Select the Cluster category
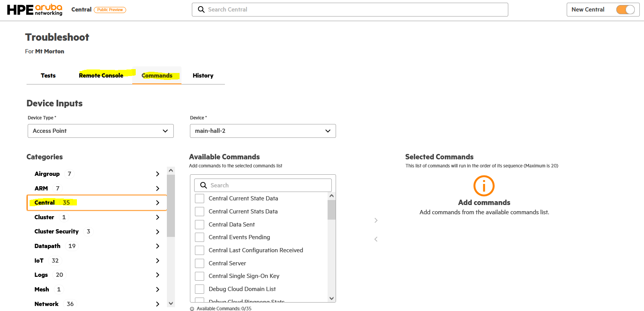644x311 pixels. coord(97,217)
